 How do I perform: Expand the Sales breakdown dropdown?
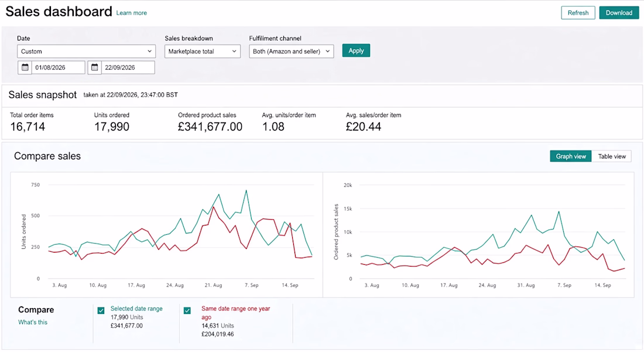coord(203,52)
